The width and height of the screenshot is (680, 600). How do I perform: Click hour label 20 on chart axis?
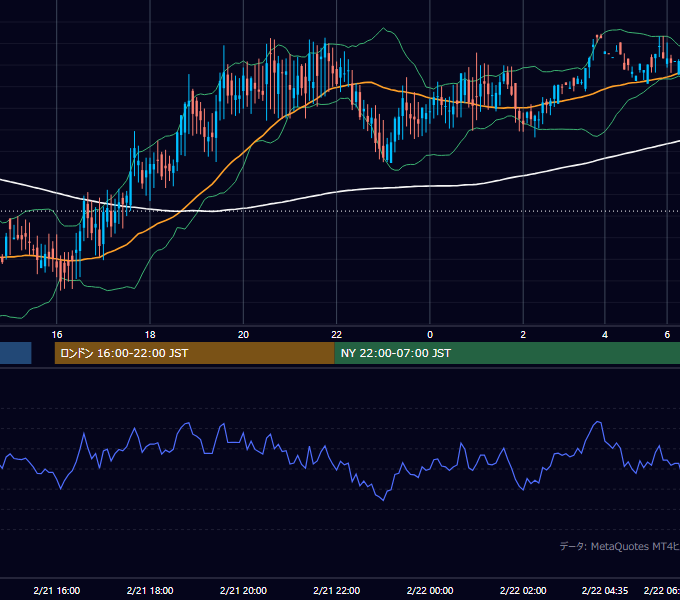[x=243, y=335]
